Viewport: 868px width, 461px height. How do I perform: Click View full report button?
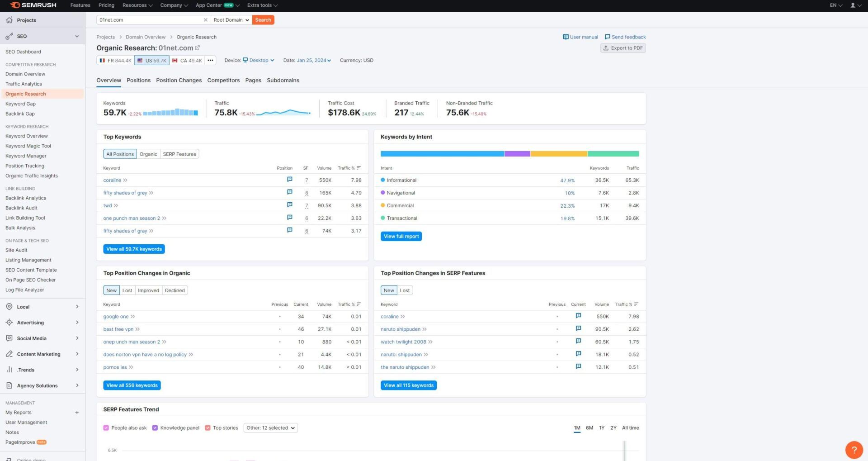click(401, 237)
